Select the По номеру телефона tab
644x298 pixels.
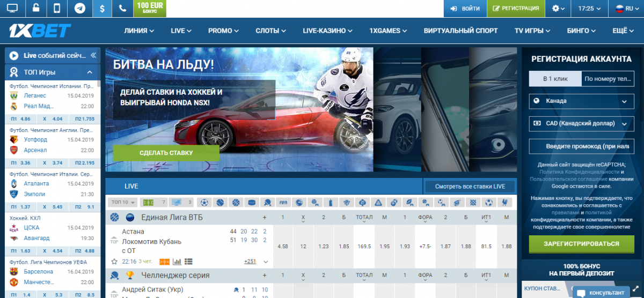click(608, 79)
